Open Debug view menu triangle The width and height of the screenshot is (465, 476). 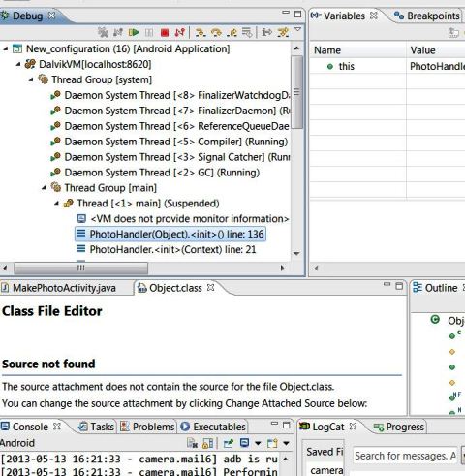pyautogui.click(x=298, y=29)
